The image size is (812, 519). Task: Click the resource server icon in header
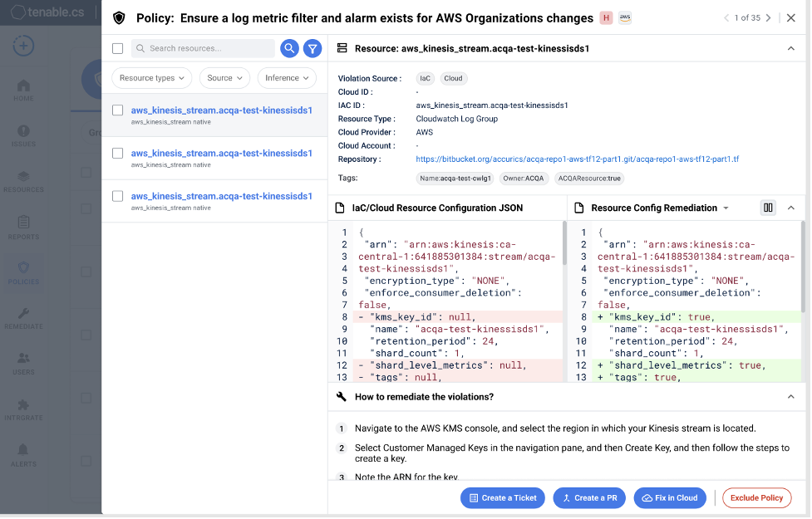342,49
